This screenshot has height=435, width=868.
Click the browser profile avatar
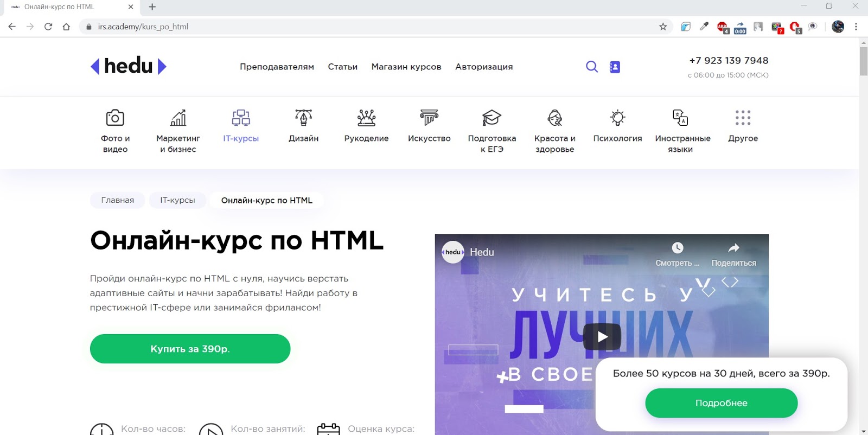pyautogui.click(x=838, y=27)
